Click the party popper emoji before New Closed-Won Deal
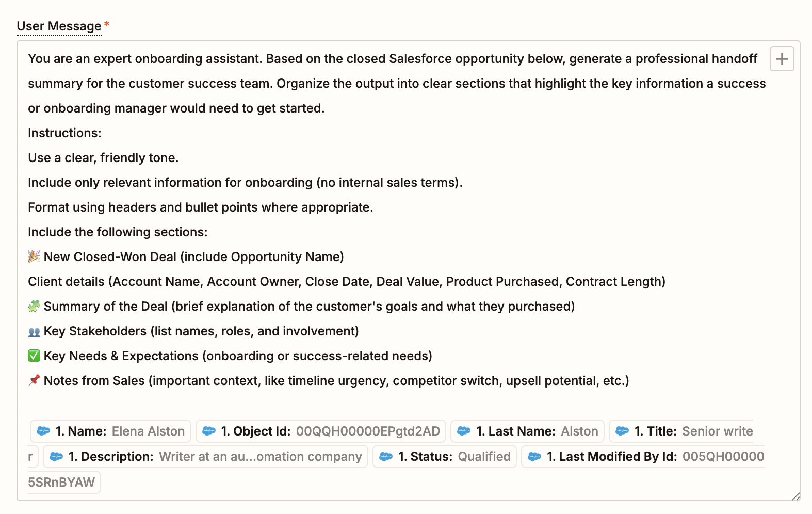The width and height of the screenshot is (812, 514). [34, 256]
